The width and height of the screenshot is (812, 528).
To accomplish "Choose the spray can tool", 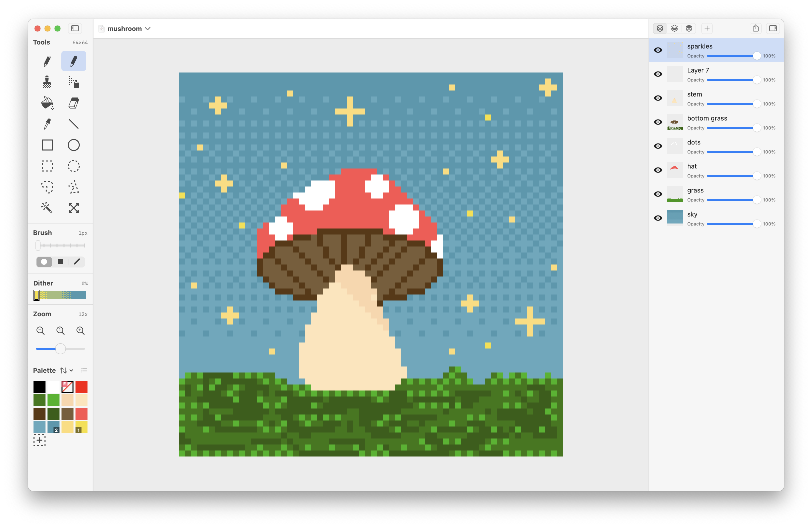I will [74, 82].
